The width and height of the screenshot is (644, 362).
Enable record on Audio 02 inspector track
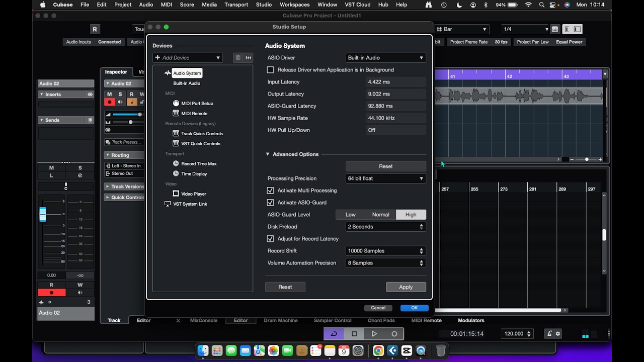pyautogui.click(x=109, y=102)
